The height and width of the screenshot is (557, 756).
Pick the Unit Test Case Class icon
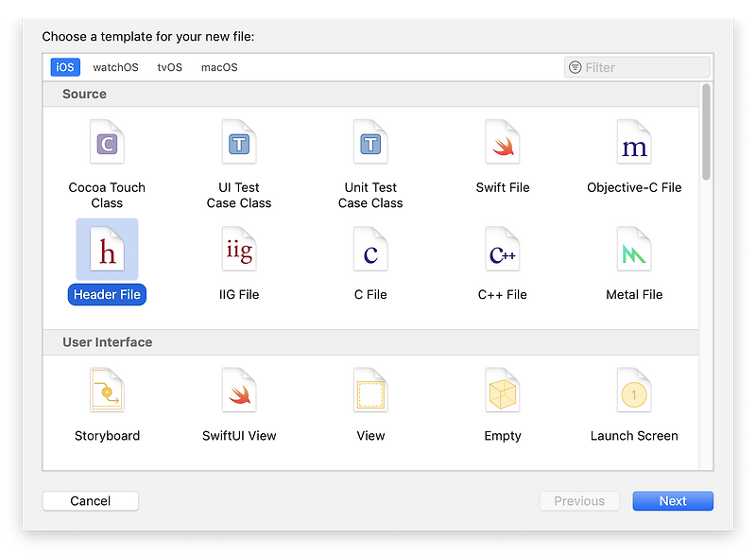coord(370,143)
